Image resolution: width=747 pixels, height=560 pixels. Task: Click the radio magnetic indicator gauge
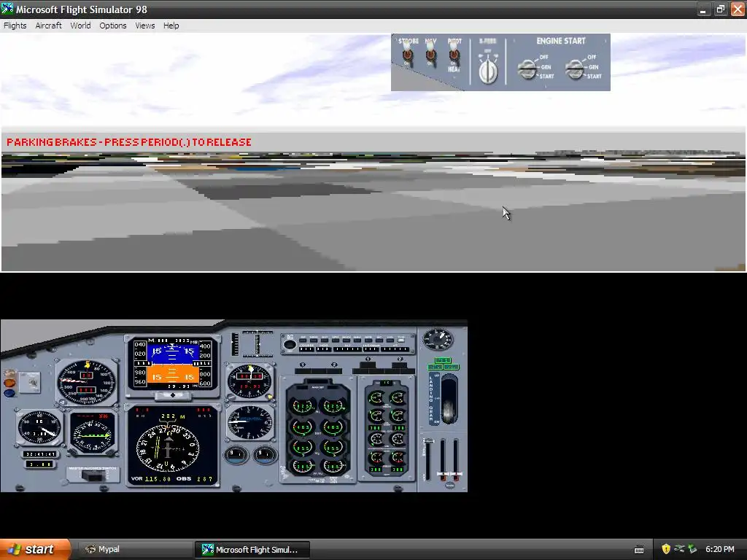point(93,432)
